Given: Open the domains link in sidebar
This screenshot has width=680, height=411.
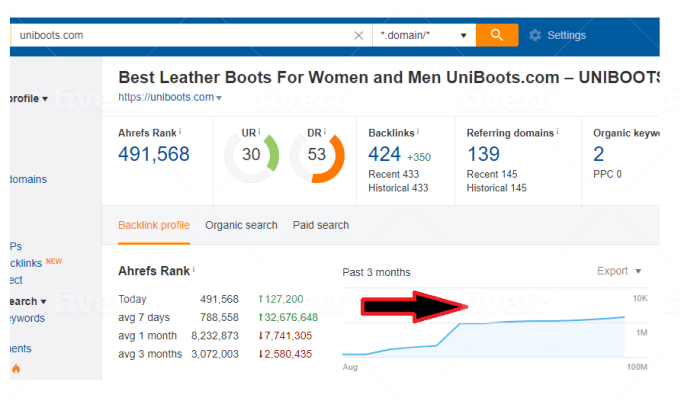Looking at the screenshot, I should click(29, 179).
